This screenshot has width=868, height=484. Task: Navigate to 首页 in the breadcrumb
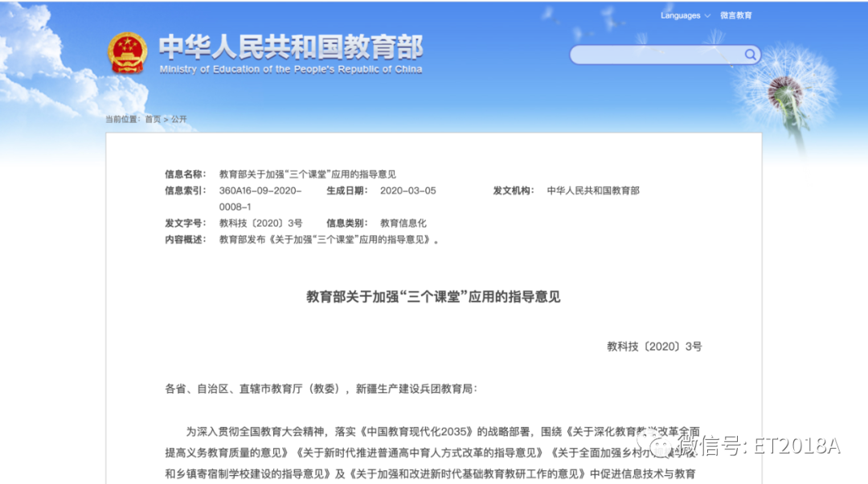point(152,118)
